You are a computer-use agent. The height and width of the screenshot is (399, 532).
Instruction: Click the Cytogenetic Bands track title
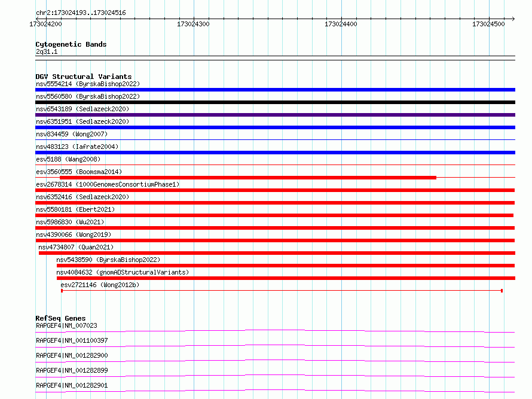(x=71, y=44)
